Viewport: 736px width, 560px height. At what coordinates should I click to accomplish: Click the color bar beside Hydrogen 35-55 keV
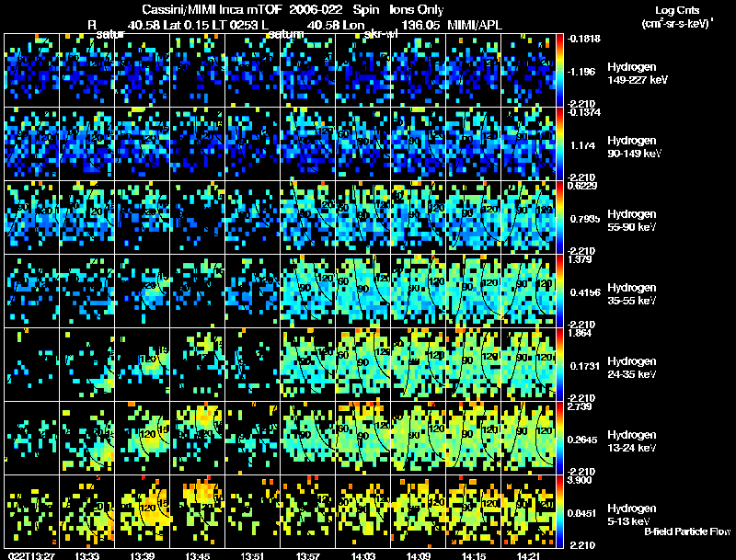(x=559, y=291)
